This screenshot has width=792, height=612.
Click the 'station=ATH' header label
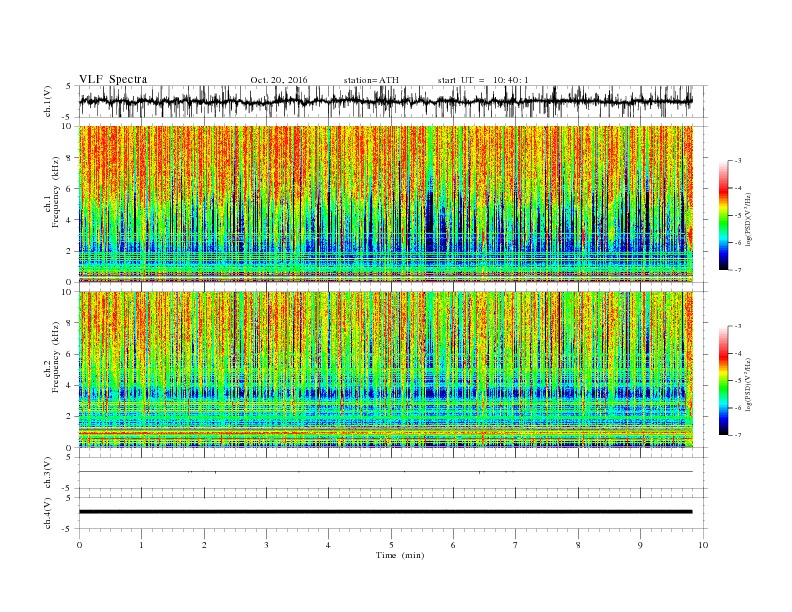point(371,80)
